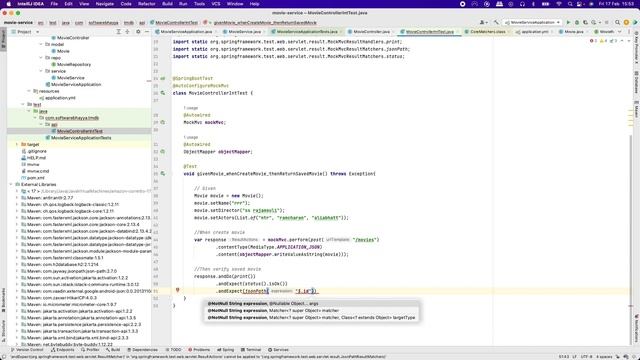Click Expand All icon in Project panel
This screenshot has width=640, height=360.
(x=118, y=31)
